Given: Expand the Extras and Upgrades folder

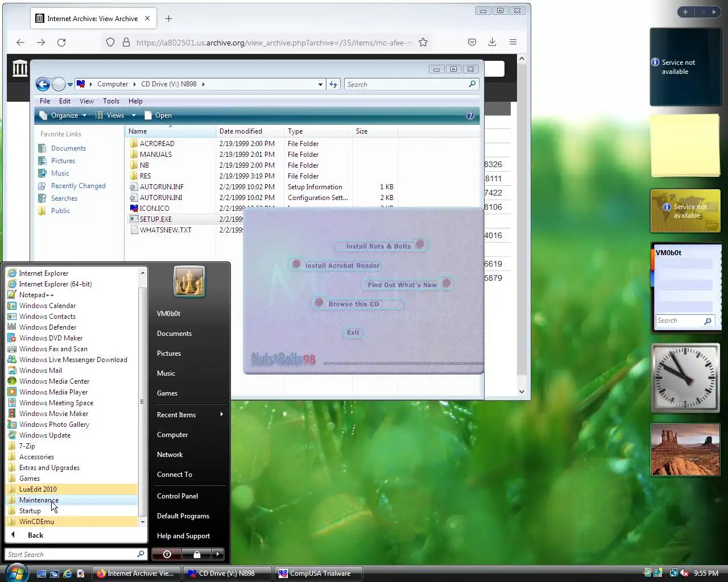Looking at the screenshot, I should (49, 468).
